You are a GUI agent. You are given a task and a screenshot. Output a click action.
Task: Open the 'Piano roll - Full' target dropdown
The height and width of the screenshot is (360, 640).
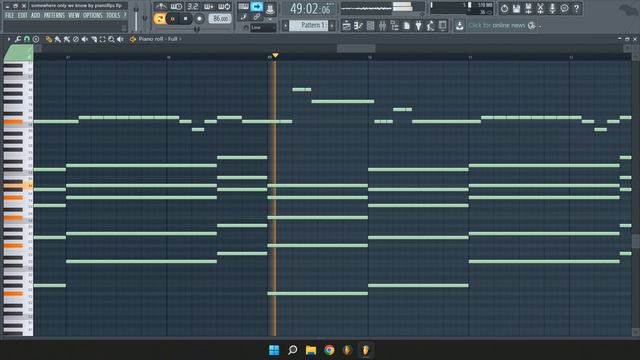click(160, 39)
